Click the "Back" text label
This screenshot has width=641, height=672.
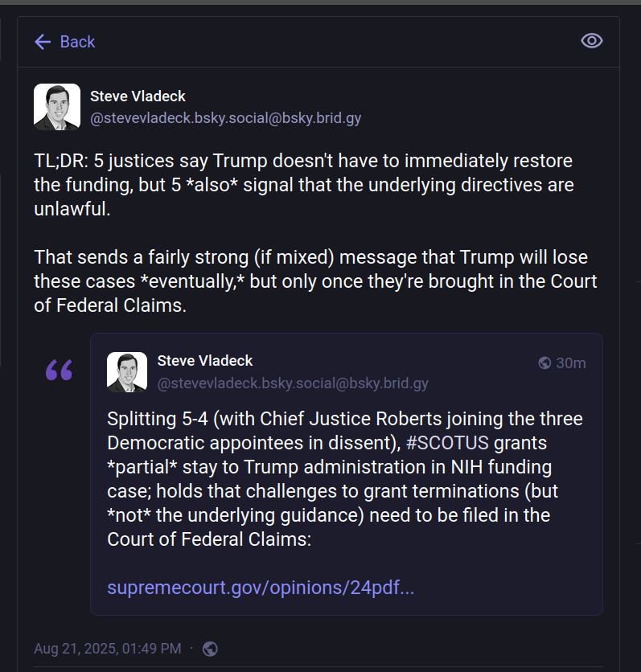(77, 42)
